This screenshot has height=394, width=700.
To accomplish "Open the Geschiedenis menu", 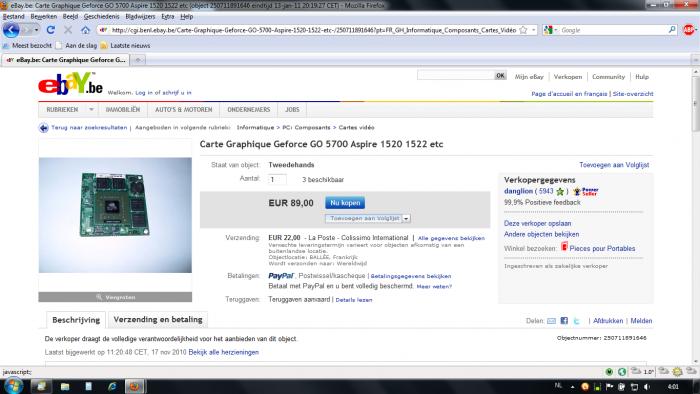I will [x=101, y=17].
